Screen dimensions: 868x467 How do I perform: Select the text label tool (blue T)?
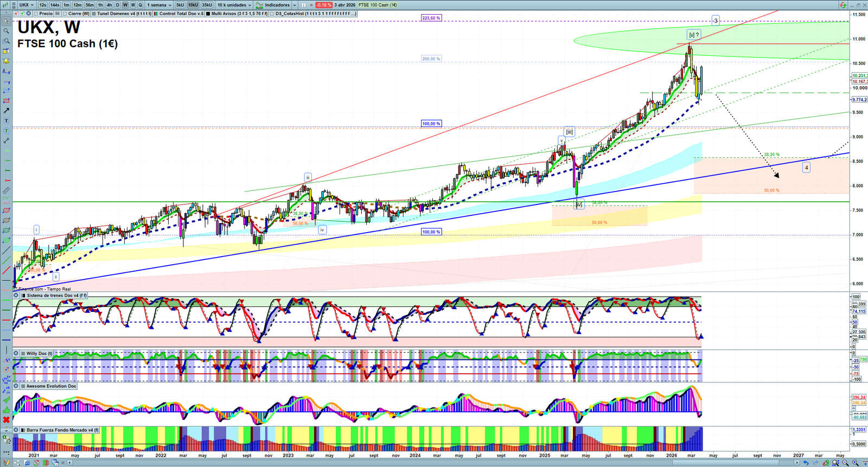[x=6, y=121]
